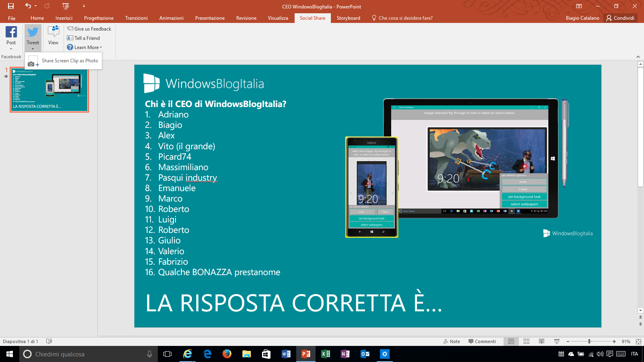Screen dimensions: 644x362
Task: Click the 91% zoom level
Action: click(x=626, y=341)
